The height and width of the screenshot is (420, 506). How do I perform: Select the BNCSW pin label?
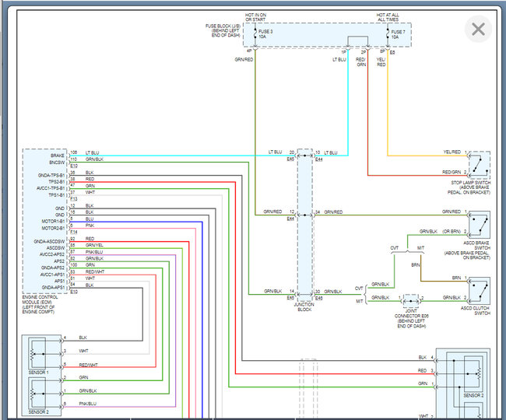(57, 163)
